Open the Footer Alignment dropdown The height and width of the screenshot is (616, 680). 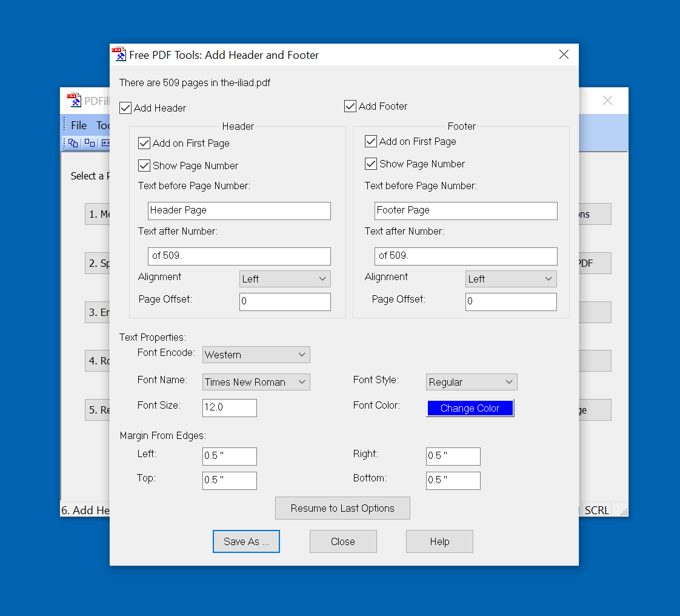coord(511,279)
